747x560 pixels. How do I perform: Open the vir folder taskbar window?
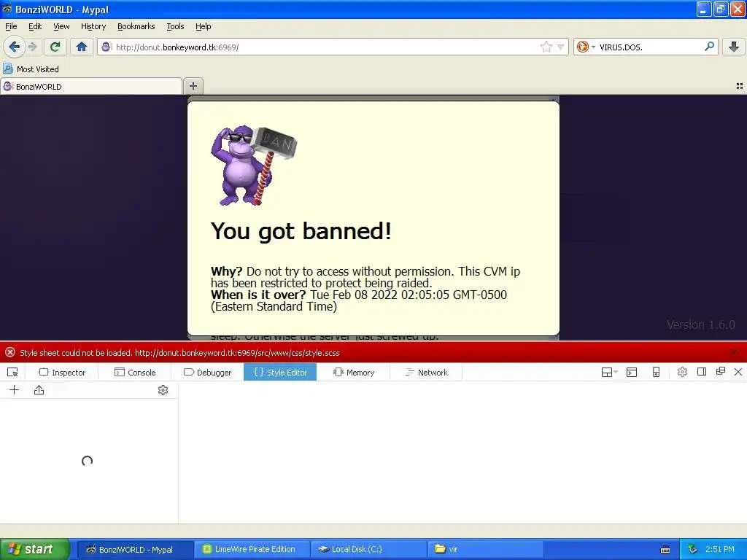click(x=486, y=549)
